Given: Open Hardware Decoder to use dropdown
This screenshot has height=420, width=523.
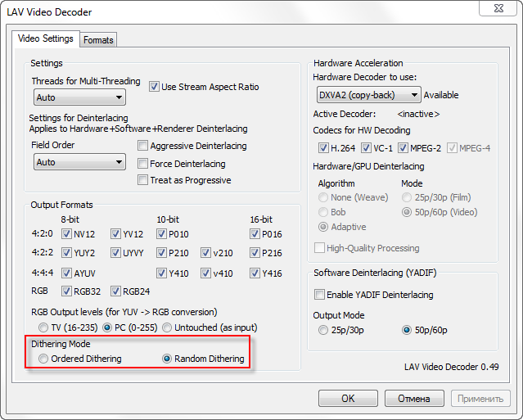Looking at the screenshot, I should (x=367, y=95).
